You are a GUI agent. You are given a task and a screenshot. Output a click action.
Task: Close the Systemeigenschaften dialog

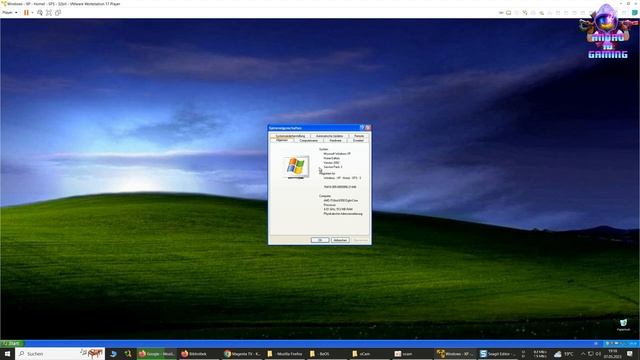pos(368,128)
